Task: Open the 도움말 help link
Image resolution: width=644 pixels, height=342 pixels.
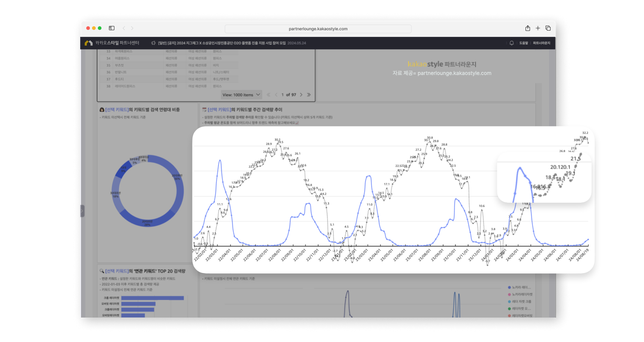Action: pos(523,43)
